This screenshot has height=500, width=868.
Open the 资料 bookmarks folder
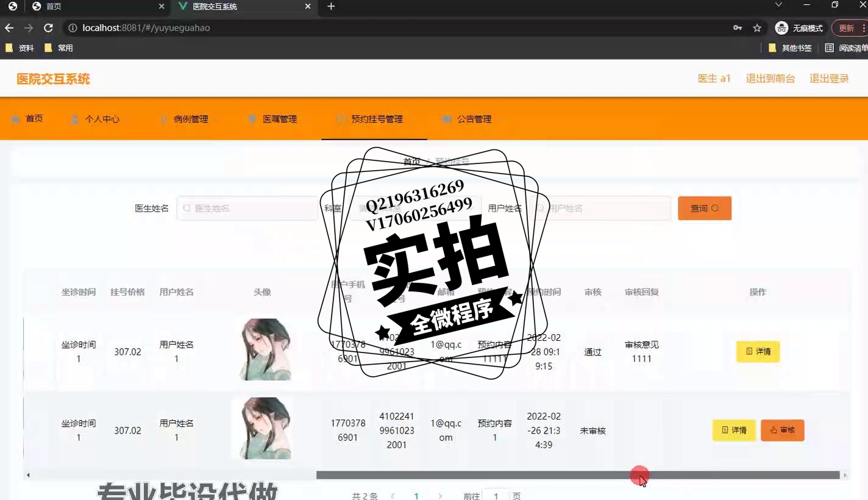point(20,48)
